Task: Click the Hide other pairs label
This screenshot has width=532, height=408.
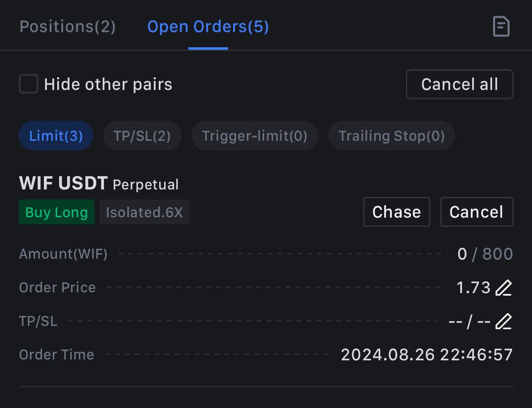Action: pyautogui.click(x=108, y=84)
